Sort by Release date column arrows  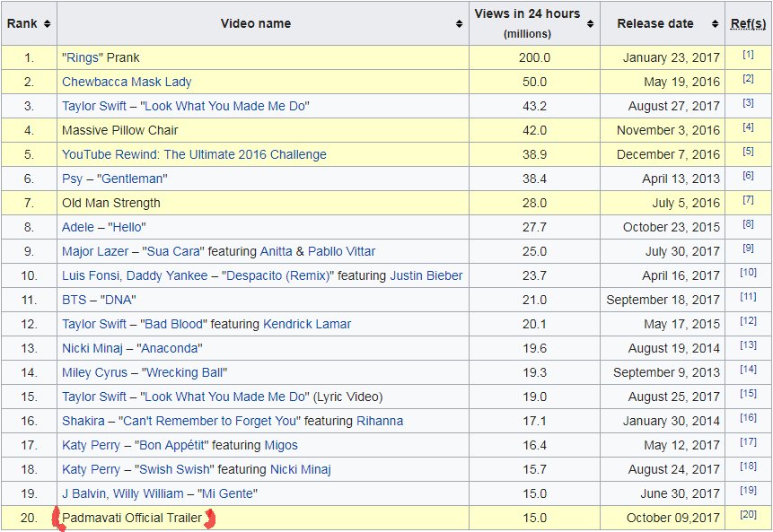[715, 23]
